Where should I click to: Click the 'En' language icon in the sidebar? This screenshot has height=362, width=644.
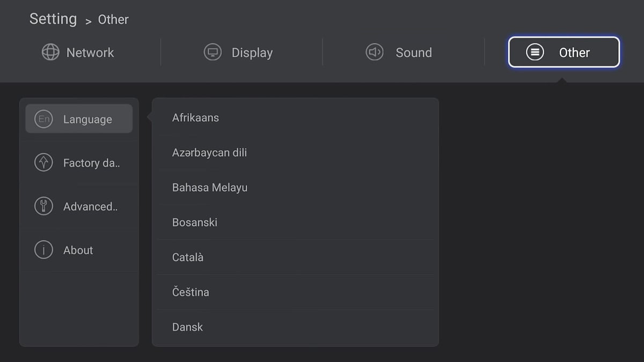coord(43,119)
